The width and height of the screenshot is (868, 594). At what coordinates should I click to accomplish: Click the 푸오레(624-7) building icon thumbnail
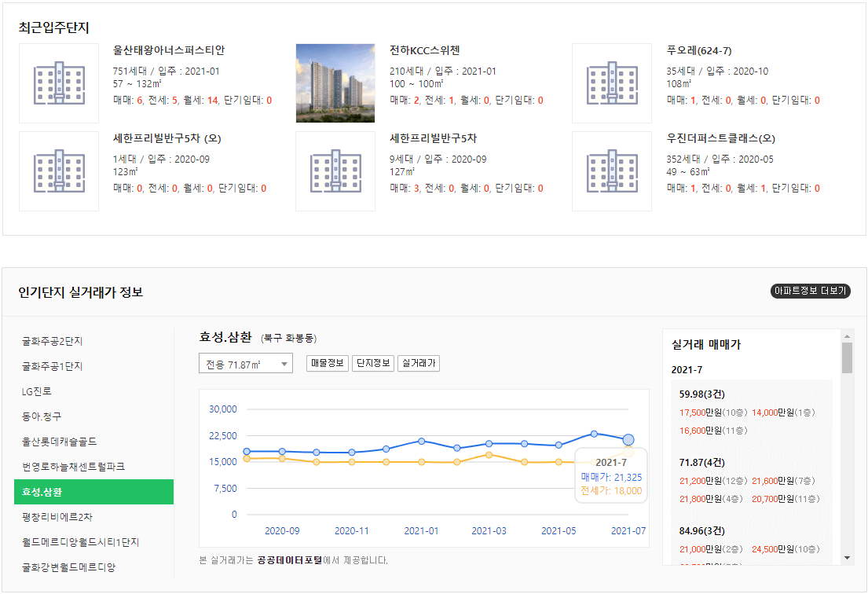coord(612,83)
